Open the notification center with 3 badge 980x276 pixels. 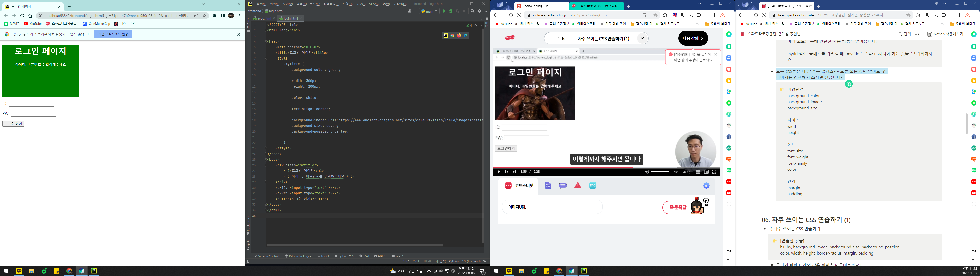point(482,271)
